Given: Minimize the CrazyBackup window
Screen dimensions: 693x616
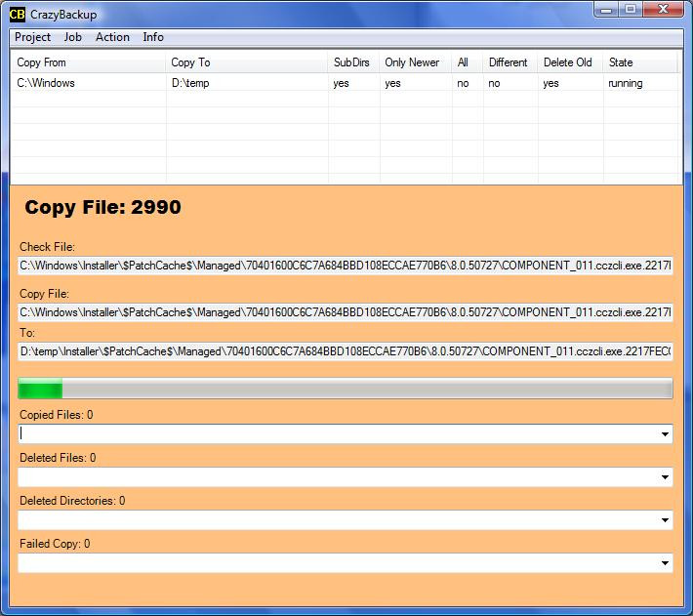Looking at the screenshot, I should pos(606,10).
